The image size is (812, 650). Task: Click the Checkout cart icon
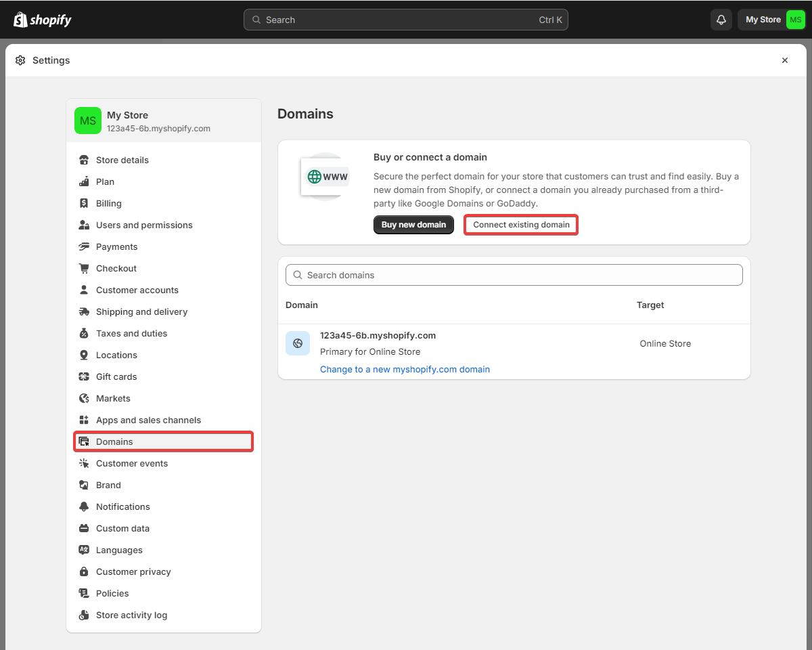pyautogui.click(x=84, y=268)
